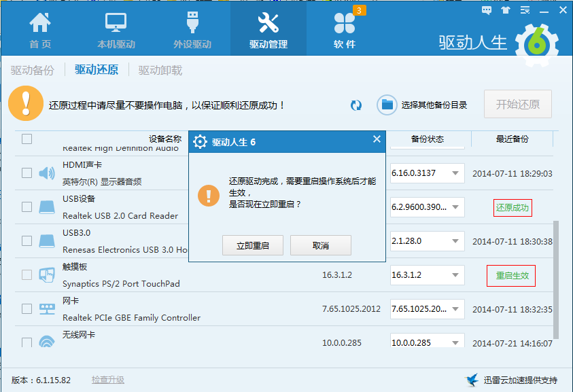Click the 迅雷云加速提供支持 text

pos(521,380)
